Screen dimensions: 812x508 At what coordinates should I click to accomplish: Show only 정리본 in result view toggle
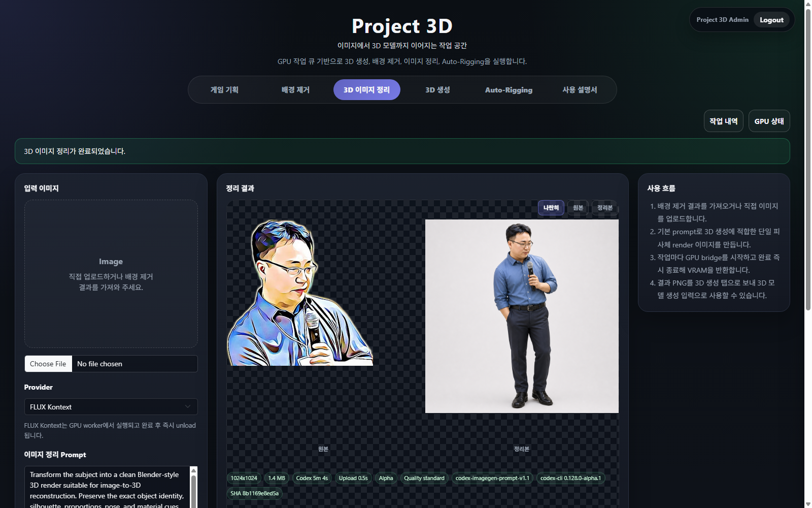tap(604, 207)
